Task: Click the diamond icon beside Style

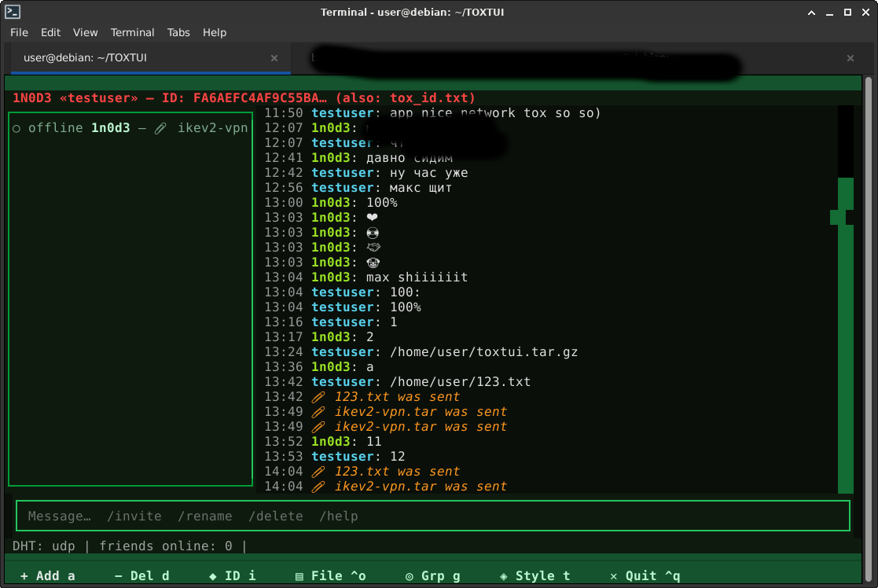Action: pyautogui.click(x=503, y=576)
